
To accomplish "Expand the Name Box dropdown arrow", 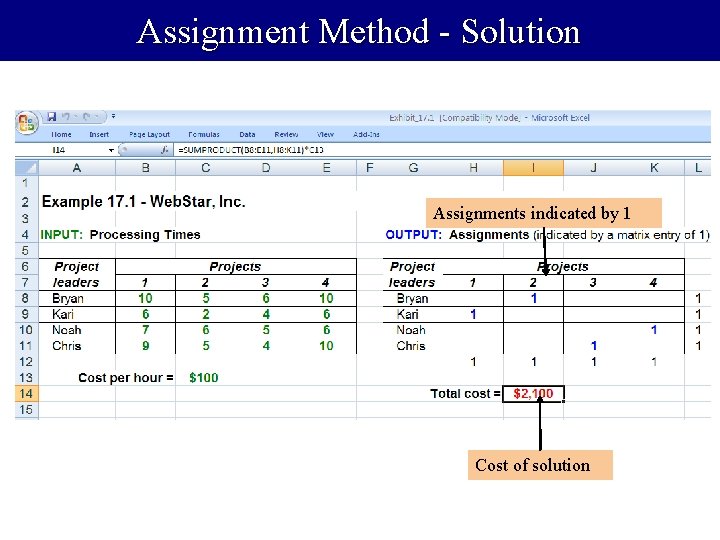I will 111,150.
